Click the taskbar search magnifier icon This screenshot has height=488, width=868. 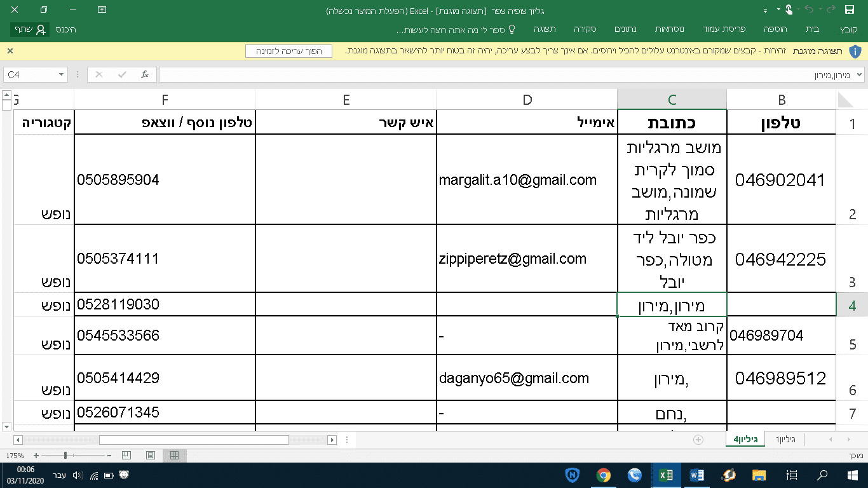(x=822, y=475)
